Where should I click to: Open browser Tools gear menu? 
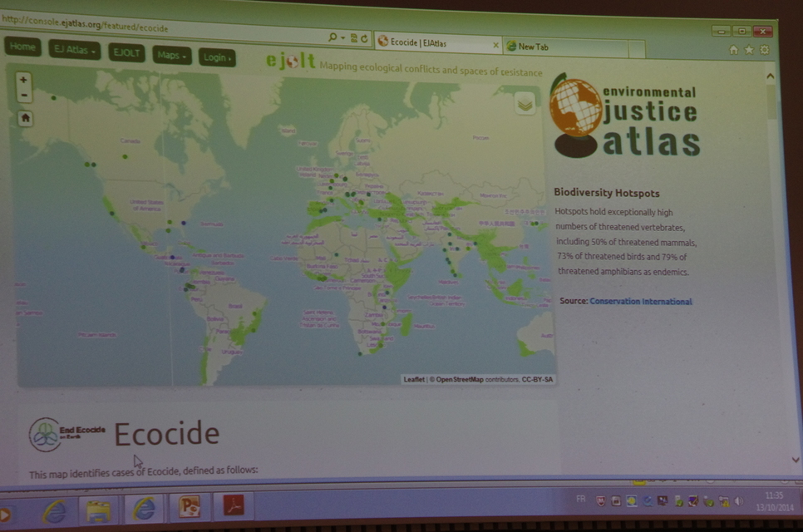point(765,50)
